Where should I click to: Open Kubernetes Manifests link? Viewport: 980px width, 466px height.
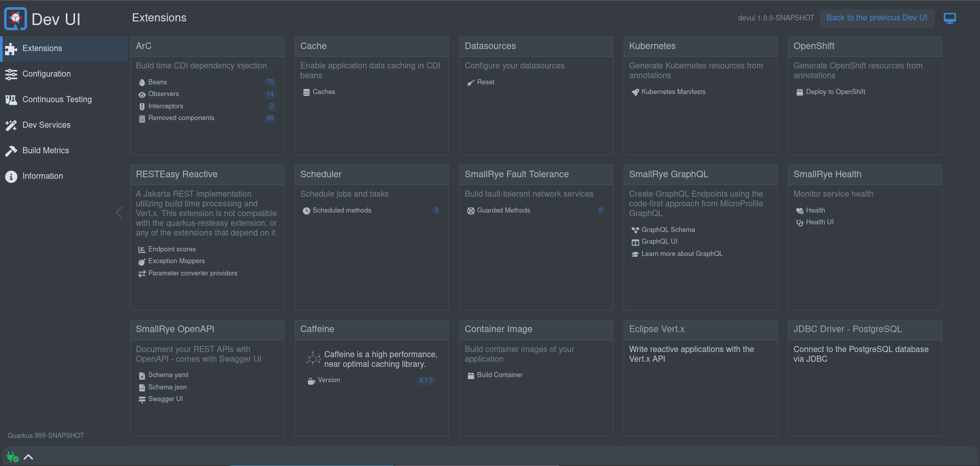pos(673,92)
